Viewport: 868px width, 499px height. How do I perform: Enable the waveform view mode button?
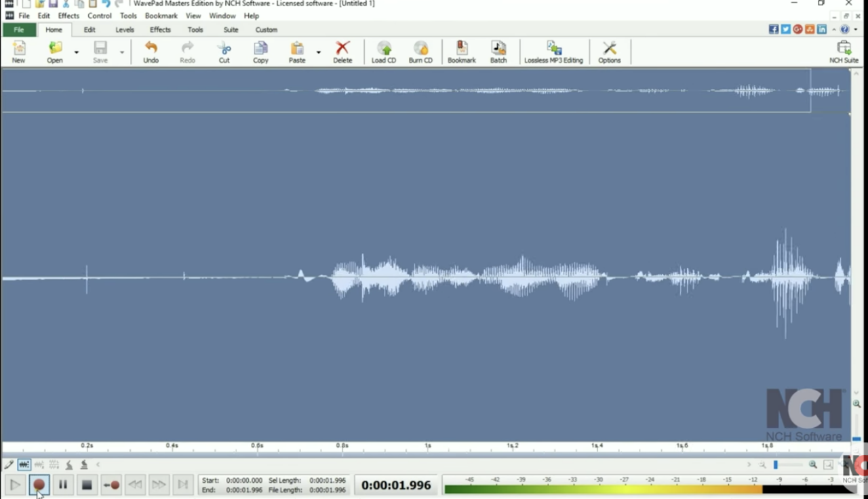click(x=24, y=465)
